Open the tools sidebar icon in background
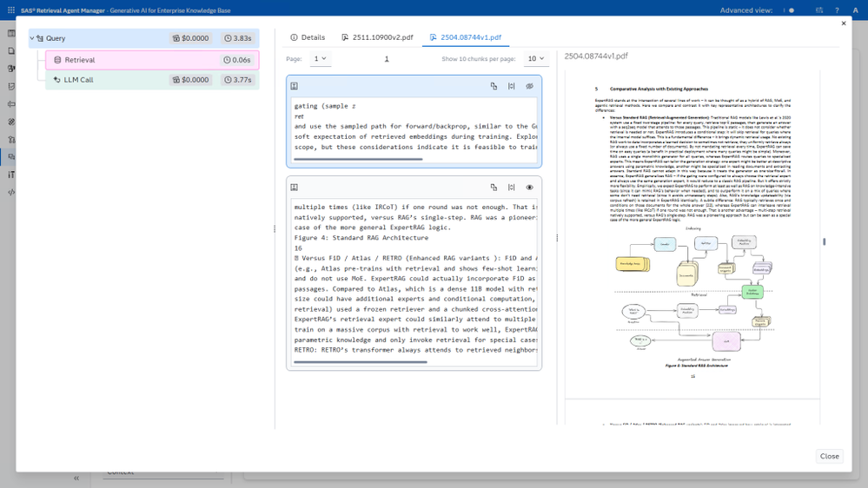Screen dimensions: 868x488 point(11,175)
